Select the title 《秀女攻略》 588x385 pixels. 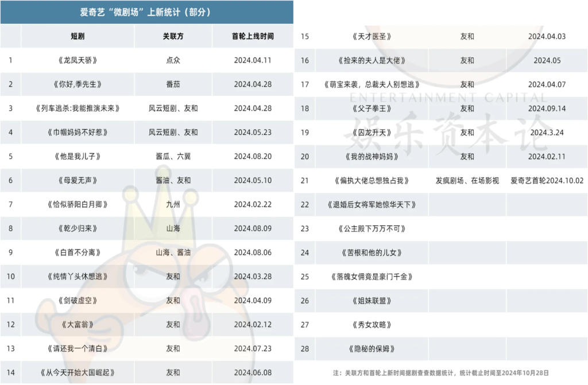[372, 325]
